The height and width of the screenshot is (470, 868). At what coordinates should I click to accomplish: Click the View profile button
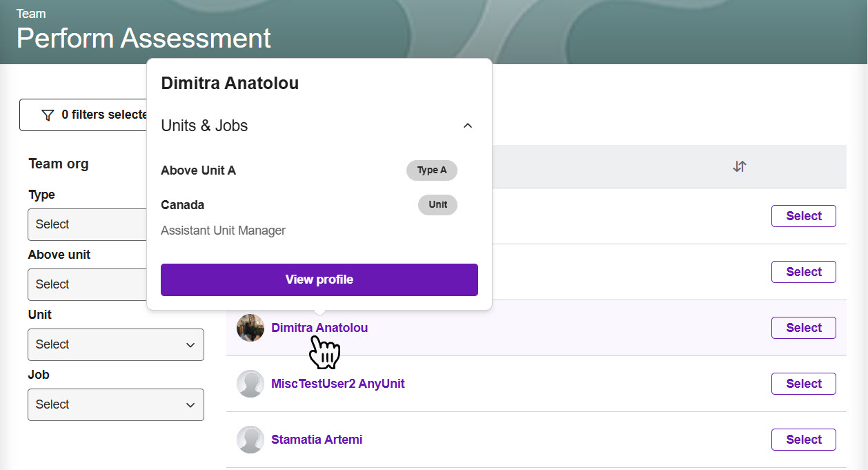point(319,280)
